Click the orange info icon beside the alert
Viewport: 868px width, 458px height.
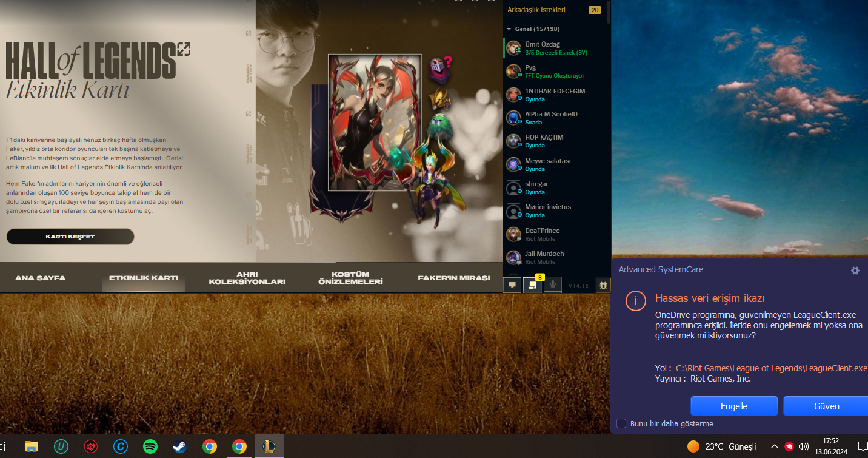coord(636,300)
